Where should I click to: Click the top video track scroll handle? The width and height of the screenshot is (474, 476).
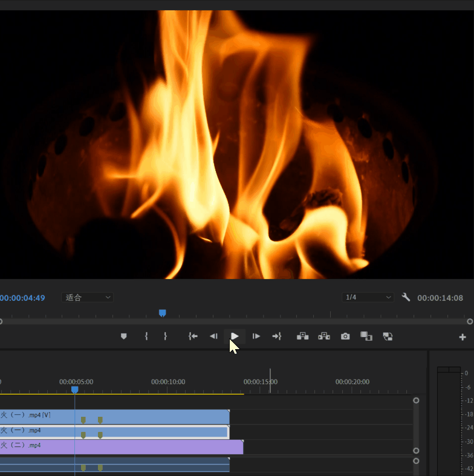pyautogui.click(x=417, y=400)
